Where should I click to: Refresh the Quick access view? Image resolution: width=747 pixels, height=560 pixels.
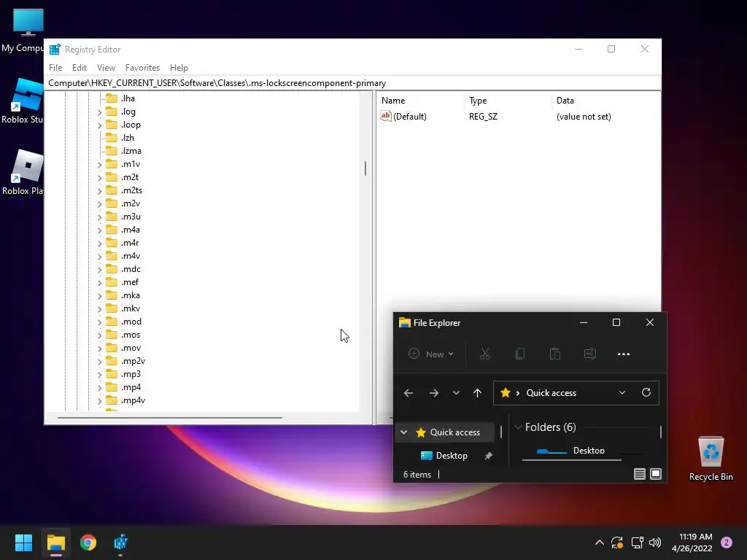click(x=646, y=392)
